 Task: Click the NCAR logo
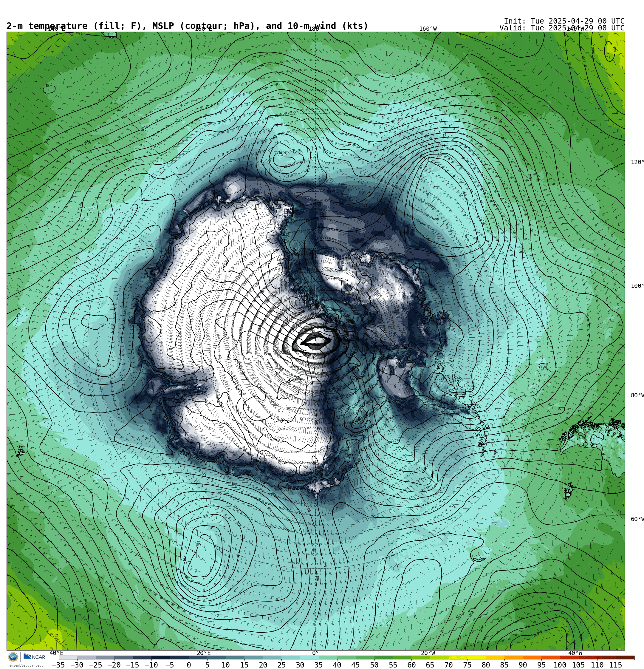34,657
